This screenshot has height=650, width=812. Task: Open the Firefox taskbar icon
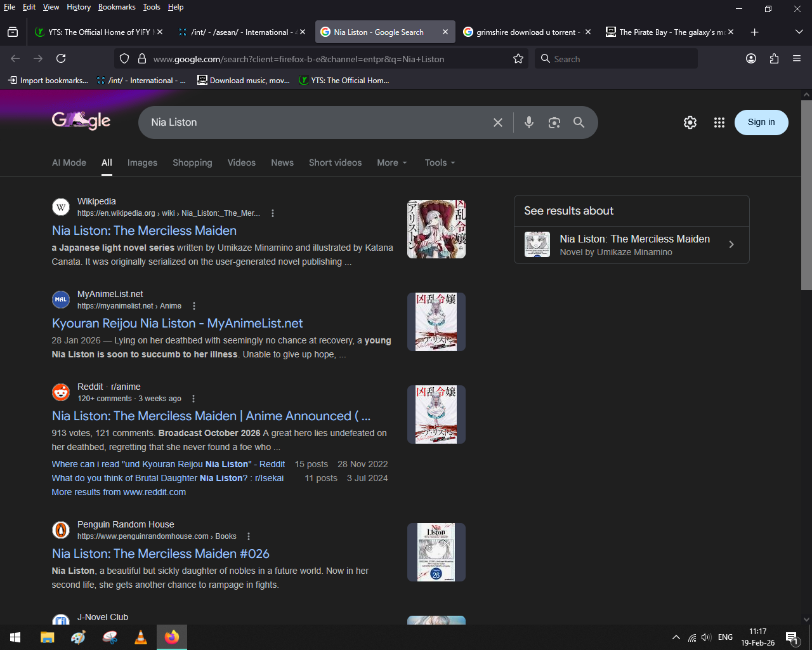click(x=172, y=637)
